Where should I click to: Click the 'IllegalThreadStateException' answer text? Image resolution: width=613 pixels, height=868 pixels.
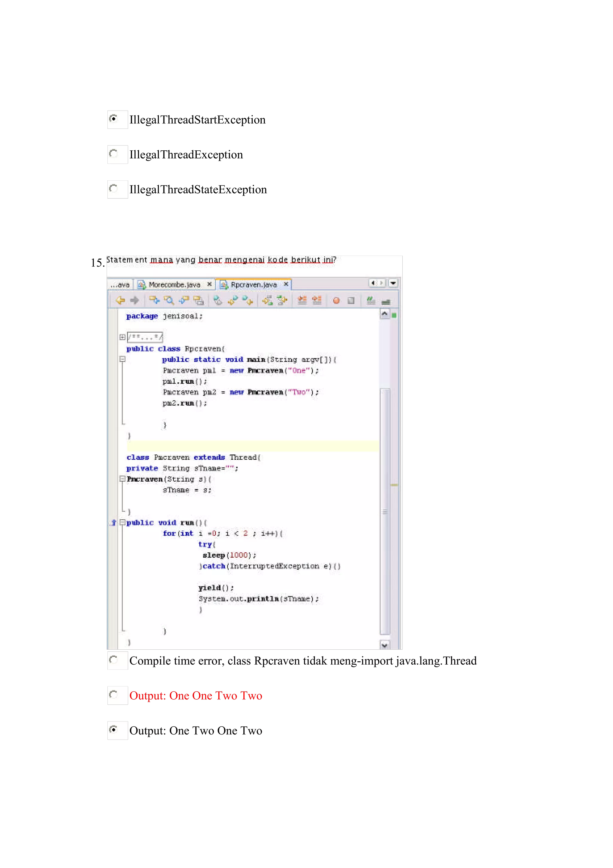point(198,189)
